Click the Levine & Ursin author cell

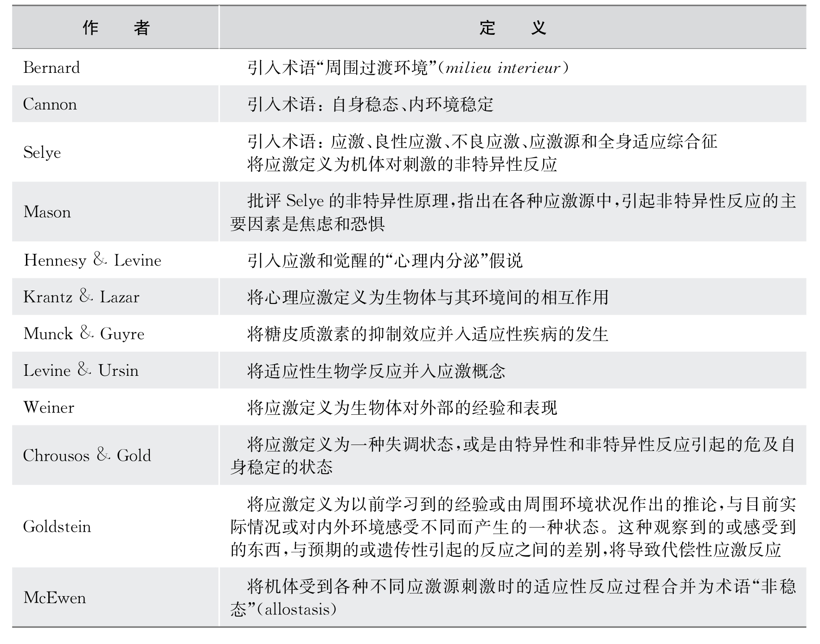(81, 370)
